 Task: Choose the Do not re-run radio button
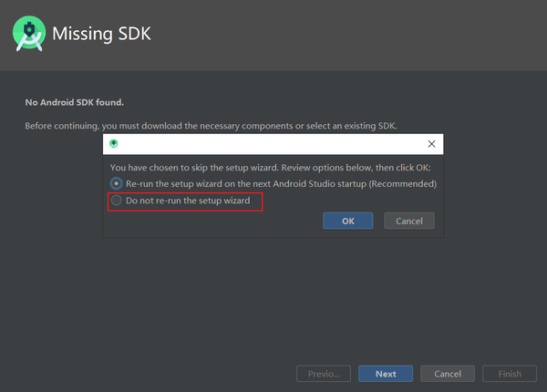point(117,201)
